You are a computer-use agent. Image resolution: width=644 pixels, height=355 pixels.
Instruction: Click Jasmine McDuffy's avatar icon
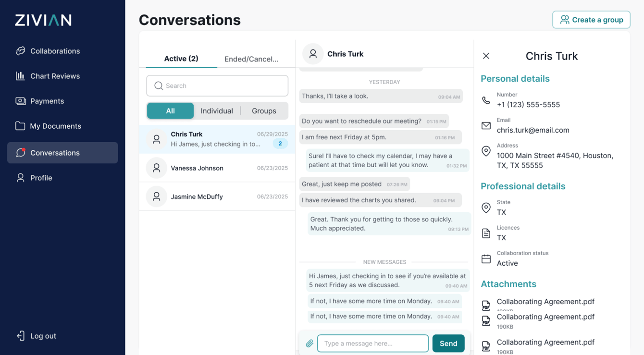[156, 196]
